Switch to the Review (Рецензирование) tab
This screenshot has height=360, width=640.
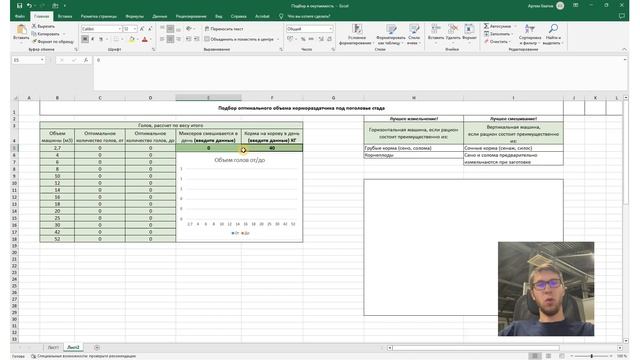191,16
